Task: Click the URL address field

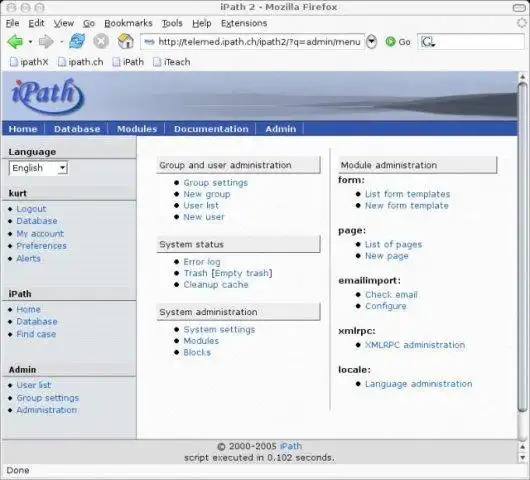Action: pyautogui.click(x=253, y=42)
